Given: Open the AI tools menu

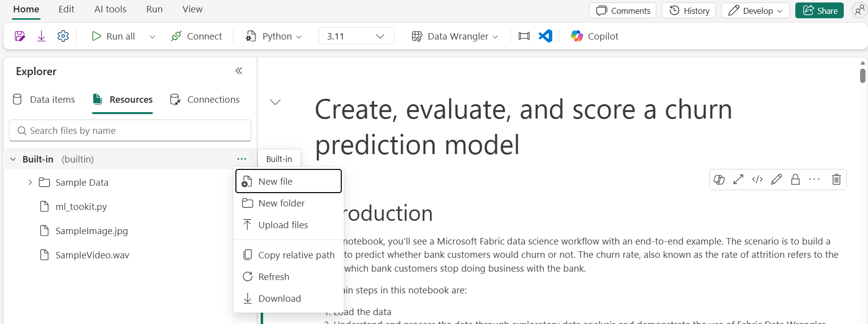Looking at the screenshot, I should coord(110,9).
